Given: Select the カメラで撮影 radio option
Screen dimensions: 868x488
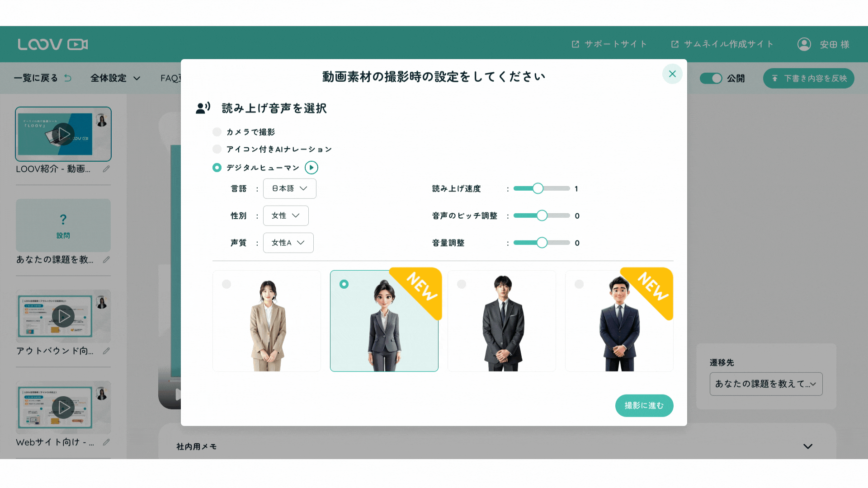Looking at the screenshot, I should coord(217,132).
